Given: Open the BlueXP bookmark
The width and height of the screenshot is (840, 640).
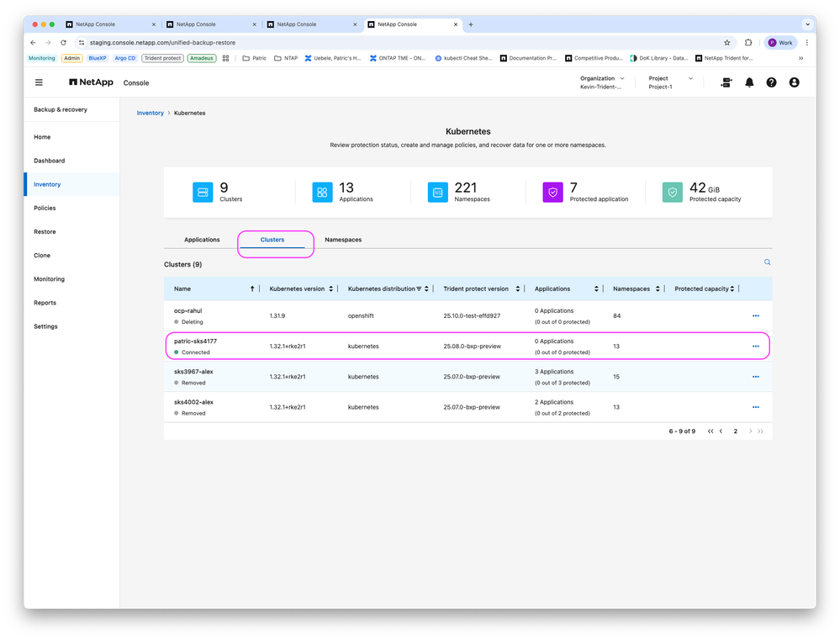Looking at the screenshot, I should 97,58.
